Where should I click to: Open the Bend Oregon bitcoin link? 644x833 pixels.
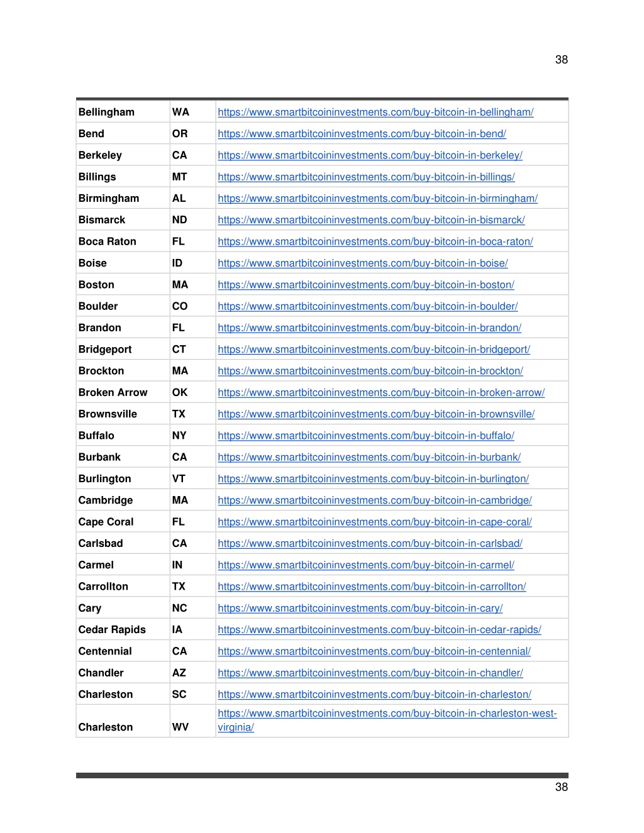click(x=362, y=134)
